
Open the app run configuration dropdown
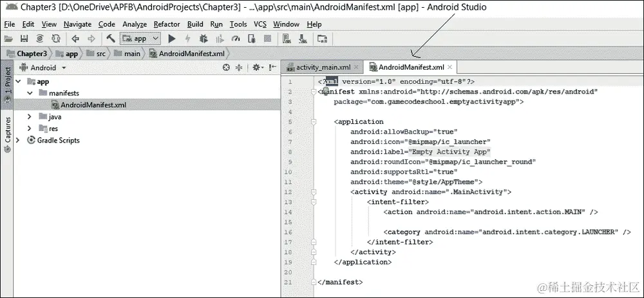pos(140,39)
